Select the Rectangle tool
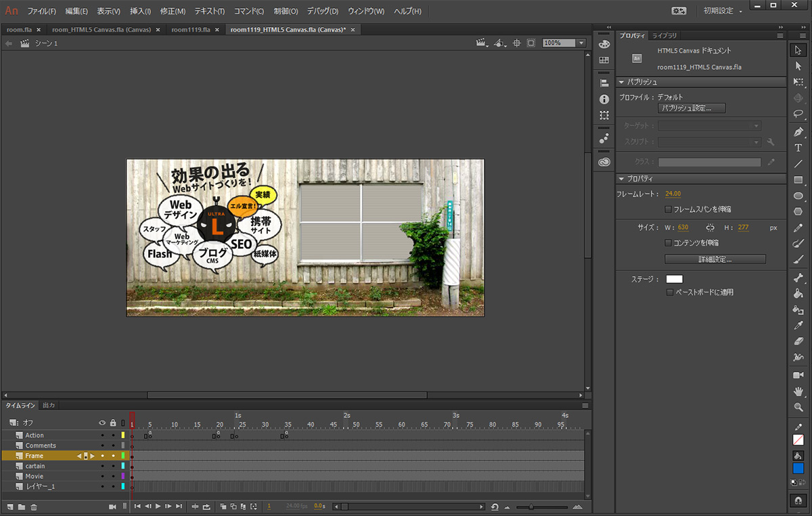 click(798, 180)
